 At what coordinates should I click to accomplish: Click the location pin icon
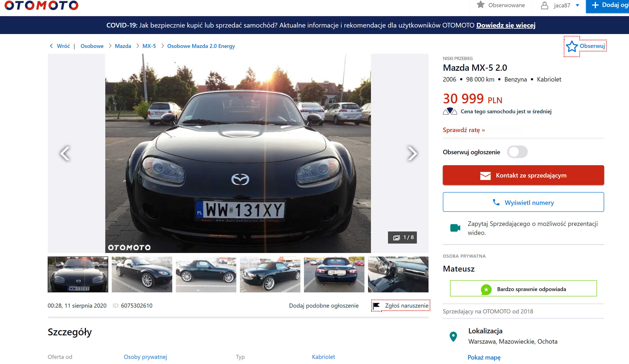click(453, 336)
